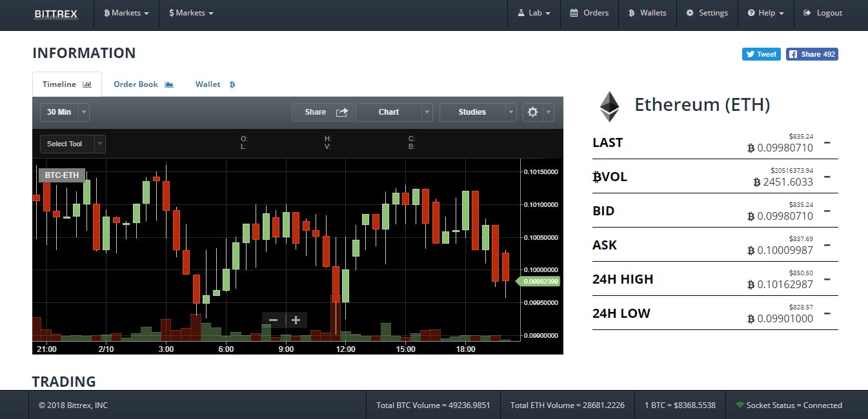The width and height of the screenshot is (868, 419).
Task: Expand the Select Tool dropdown
Action: (x=100, y=144)
